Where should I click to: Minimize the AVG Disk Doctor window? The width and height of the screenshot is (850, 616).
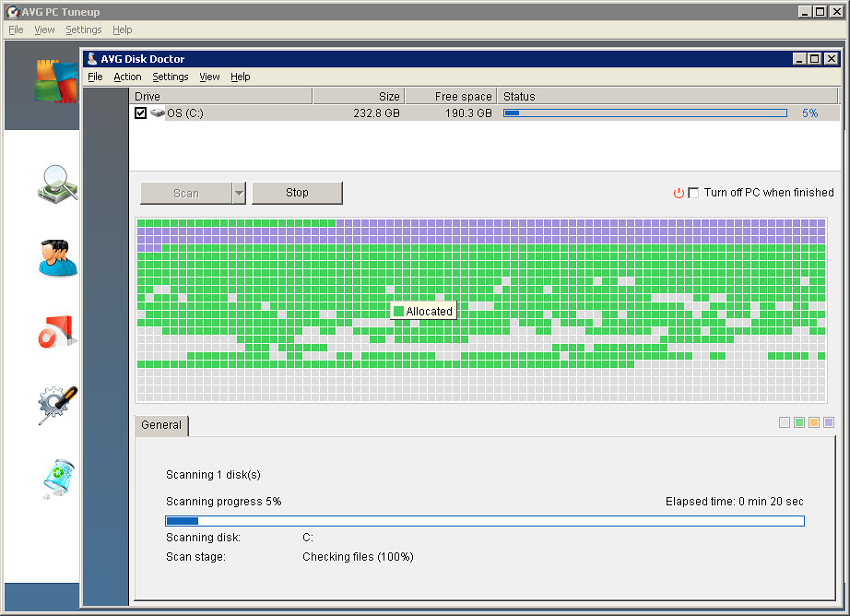(799, 59)
